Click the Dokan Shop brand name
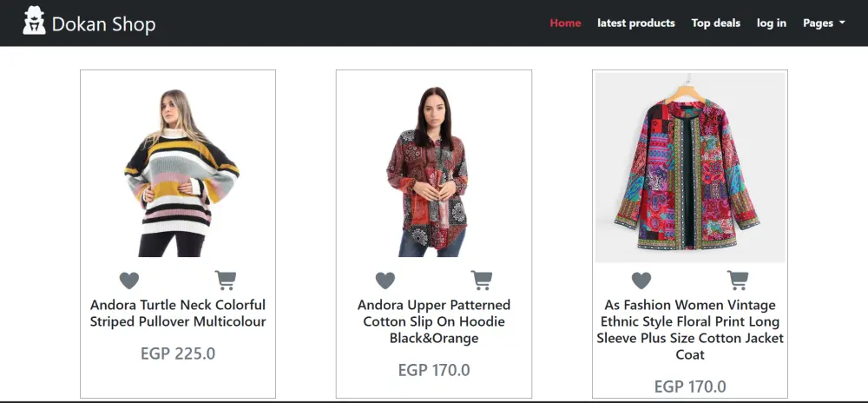868x403 pixels. click(x=103, y=23)
